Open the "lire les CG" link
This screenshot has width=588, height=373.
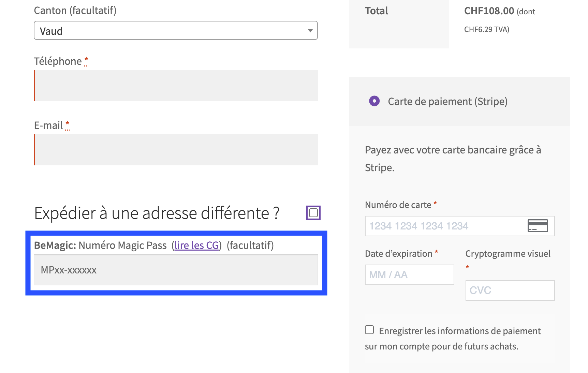pos(196,245)
